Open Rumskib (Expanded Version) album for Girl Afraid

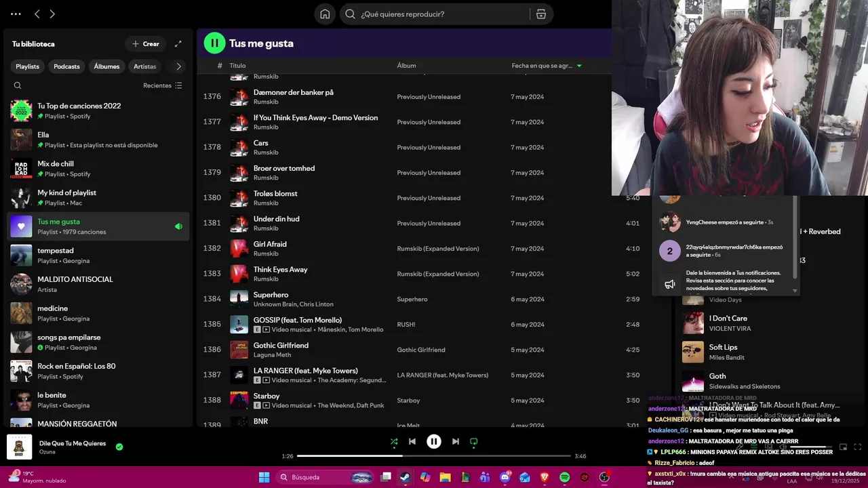pos(438,249)
